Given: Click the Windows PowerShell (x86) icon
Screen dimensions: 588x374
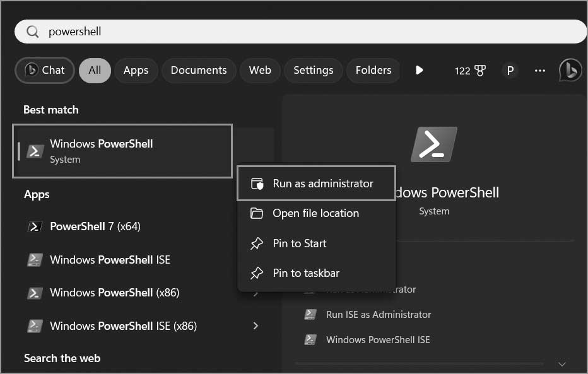Looking at the screenshot, I should tap(35, 293).
